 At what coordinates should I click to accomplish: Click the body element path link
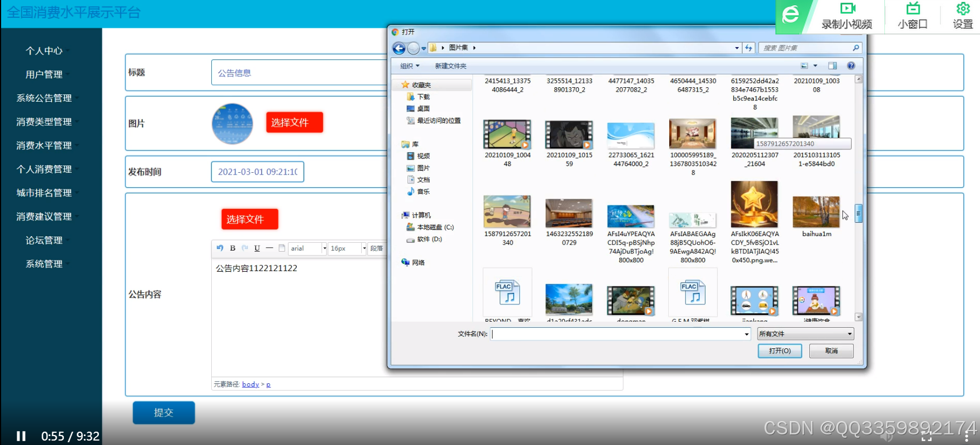pos(251,384)
